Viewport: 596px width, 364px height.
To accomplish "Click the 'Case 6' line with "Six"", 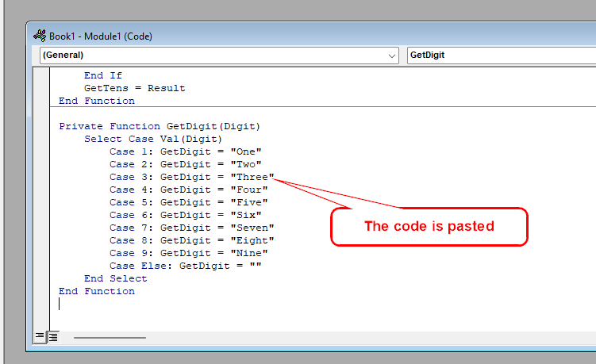I will [186, 215].
